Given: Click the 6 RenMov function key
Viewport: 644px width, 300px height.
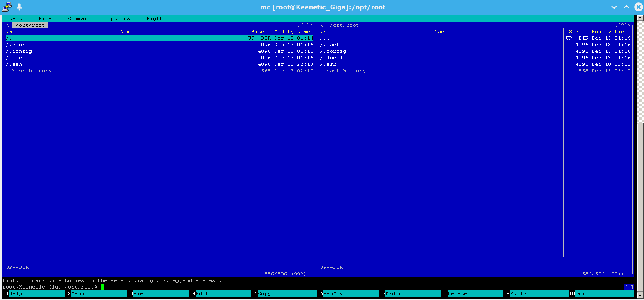Looking at the screenshot, I should pyautogui.click(x=349, y=293).
